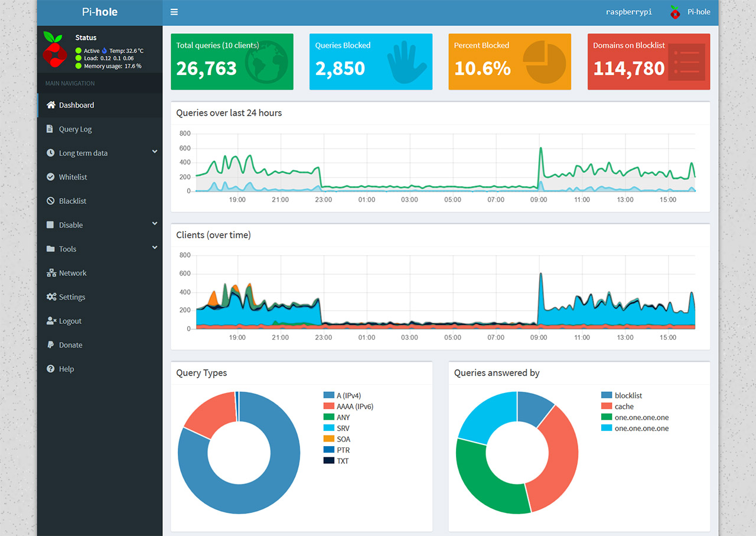Click the "Query Types" panel heading

pos(201,373)
